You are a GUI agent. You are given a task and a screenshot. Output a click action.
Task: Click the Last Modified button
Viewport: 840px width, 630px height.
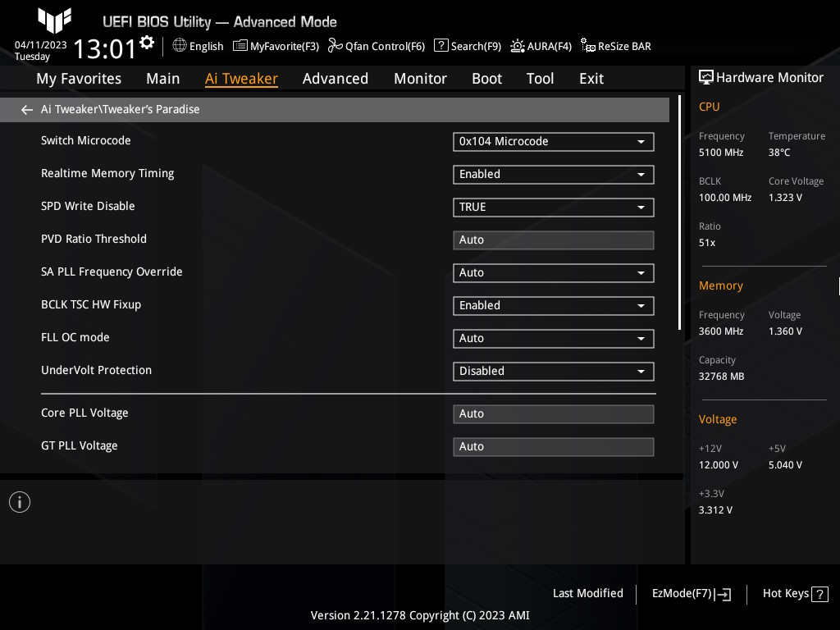click(587, 593)
